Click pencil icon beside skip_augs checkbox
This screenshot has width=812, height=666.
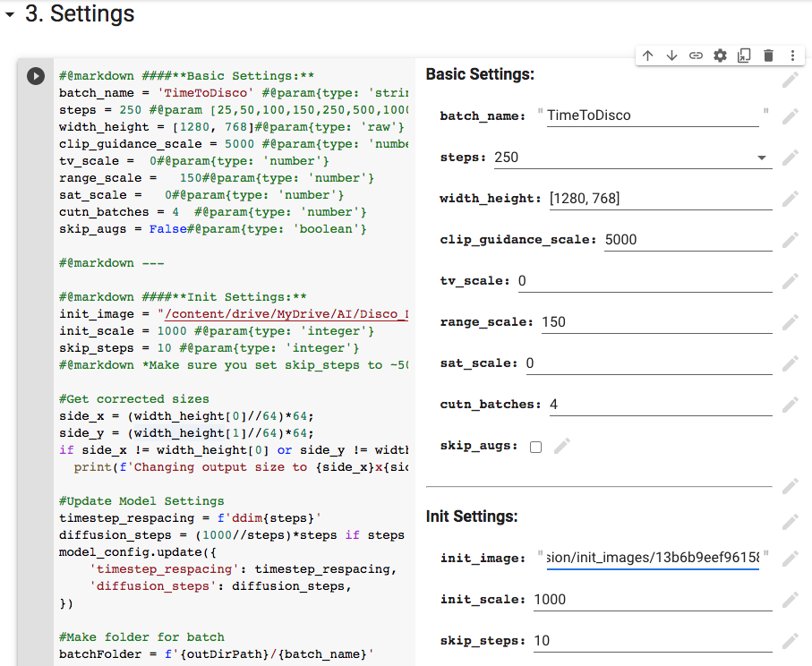(x=561, y=446)
